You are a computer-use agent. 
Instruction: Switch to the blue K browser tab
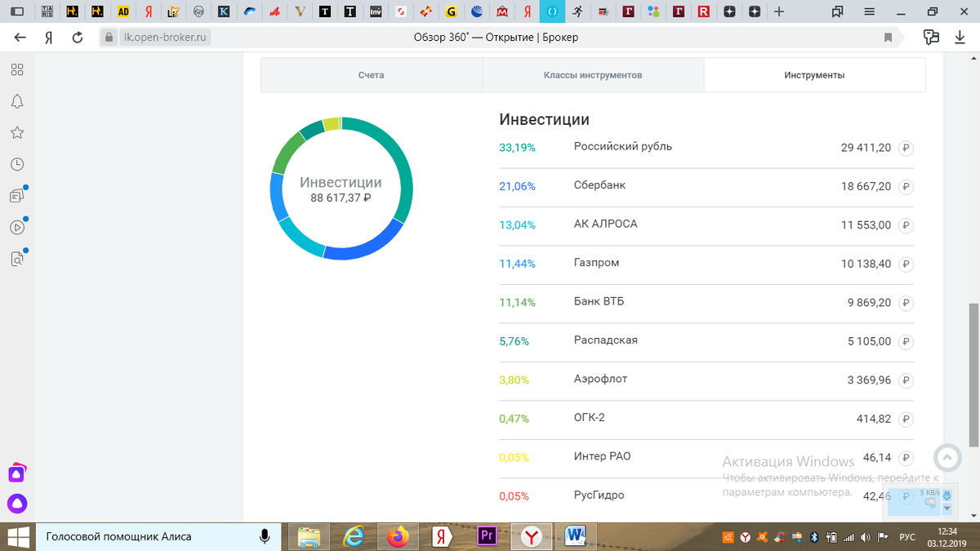click(225, 12)
